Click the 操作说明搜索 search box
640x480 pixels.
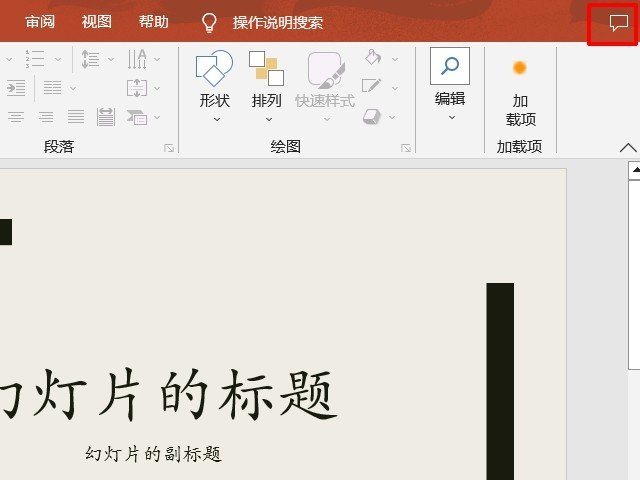278,22
